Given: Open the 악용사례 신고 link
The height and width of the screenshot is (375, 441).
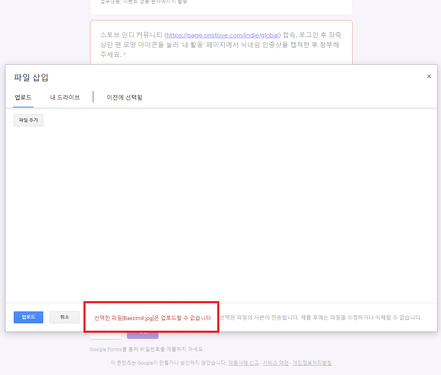Looking at the screenshot, I should pos(243,363).
